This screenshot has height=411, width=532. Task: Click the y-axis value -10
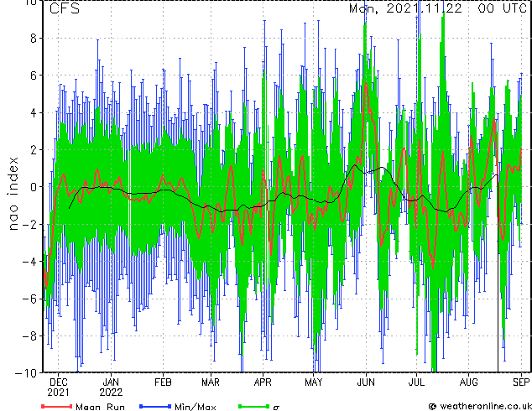click(x=26, y=373)
